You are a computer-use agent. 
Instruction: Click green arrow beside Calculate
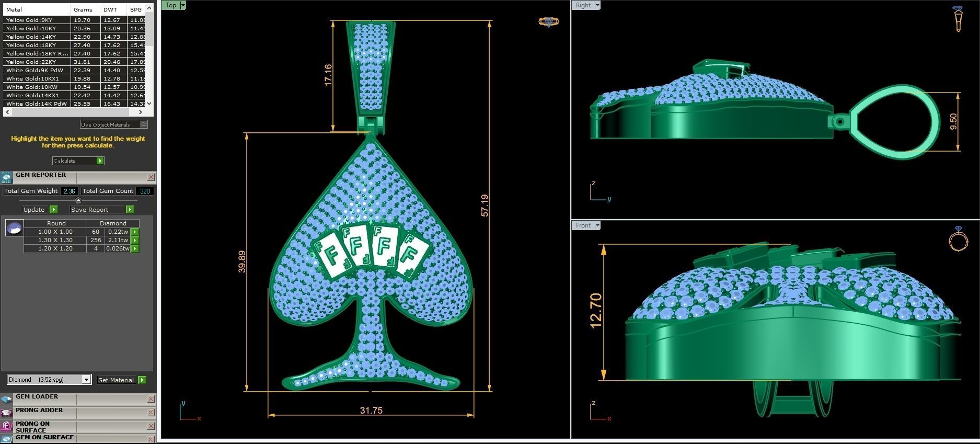tap(100, 161)
